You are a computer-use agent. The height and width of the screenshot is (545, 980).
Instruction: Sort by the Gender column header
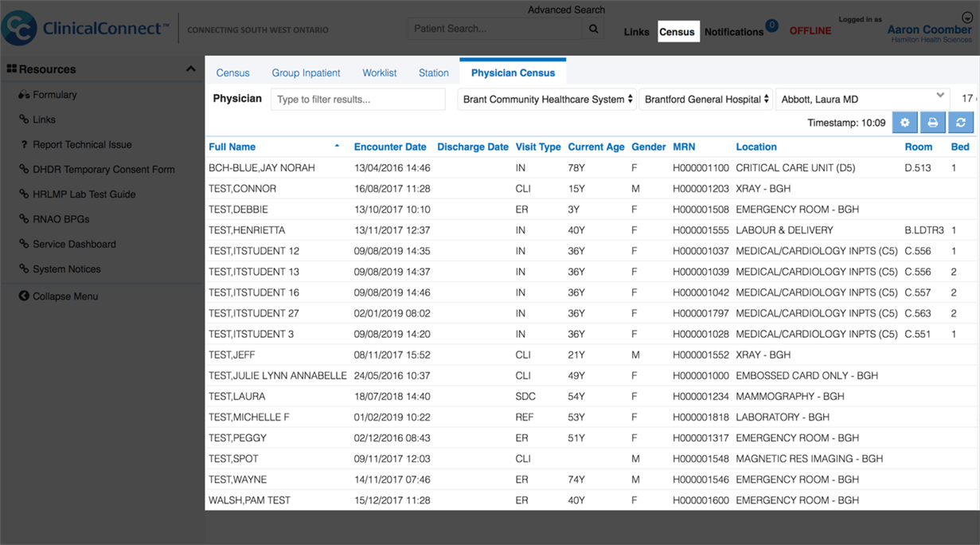click(649, 147)
